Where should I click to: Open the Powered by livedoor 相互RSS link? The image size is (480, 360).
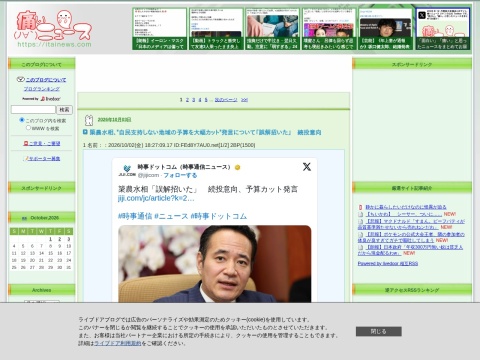tap(388, 263)
